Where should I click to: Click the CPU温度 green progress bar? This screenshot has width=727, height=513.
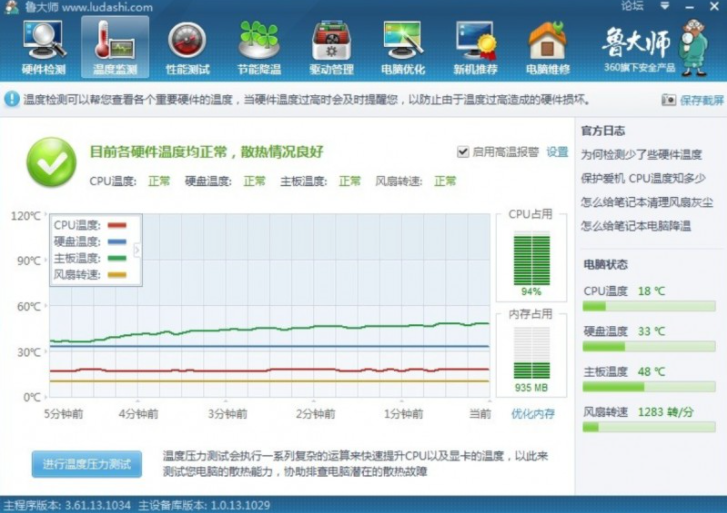tap(648, 307)
